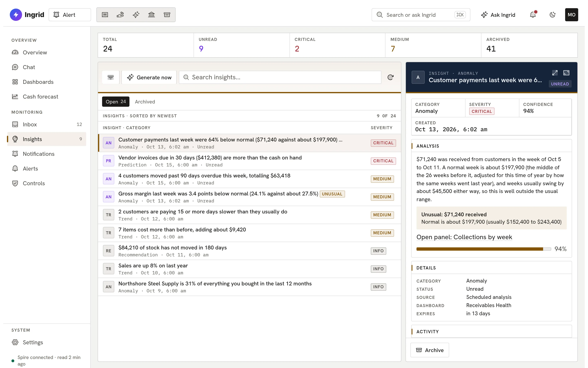Toggle dark mode with the moon icon
This screenshot has width=588, height=368.
552,15
